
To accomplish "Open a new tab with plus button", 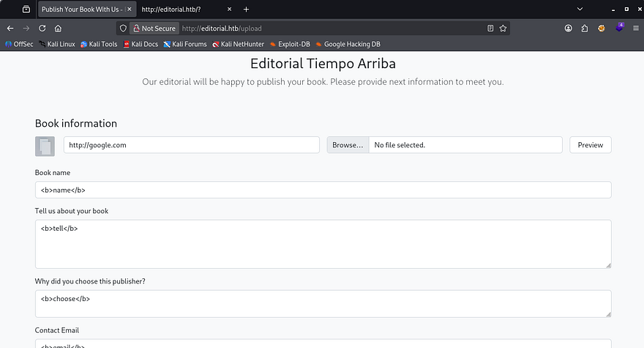I will (246, 10).
